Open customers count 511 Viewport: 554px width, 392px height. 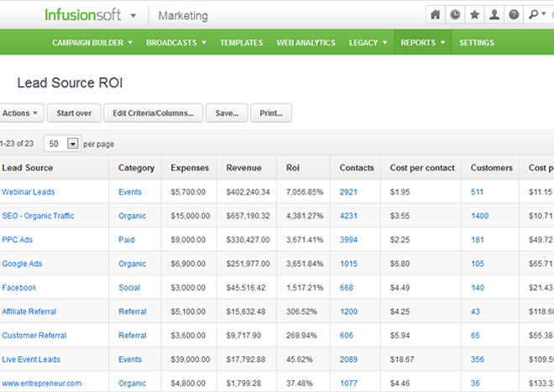(x=477, y=192)
